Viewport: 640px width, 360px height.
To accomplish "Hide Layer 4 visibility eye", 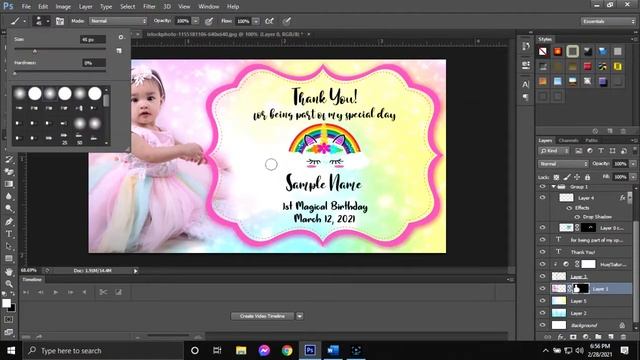I will (542, 198).
